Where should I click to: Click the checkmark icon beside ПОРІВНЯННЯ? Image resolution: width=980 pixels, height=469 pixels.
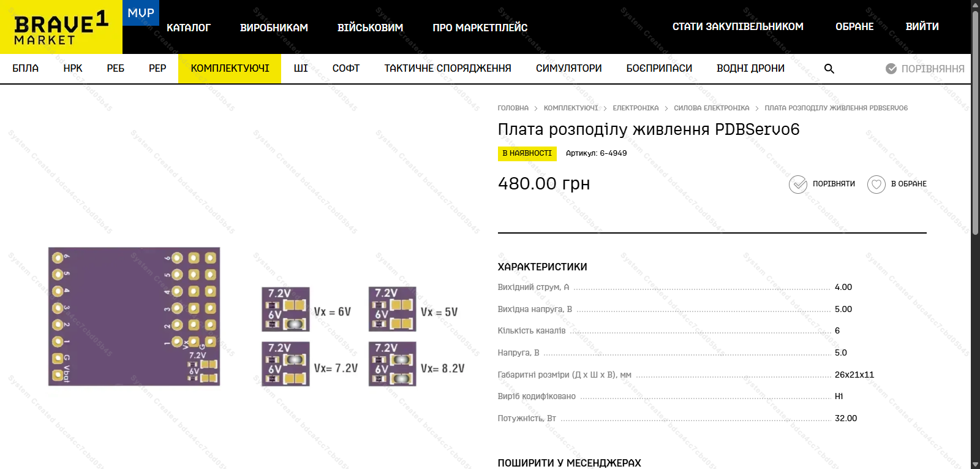891,69
